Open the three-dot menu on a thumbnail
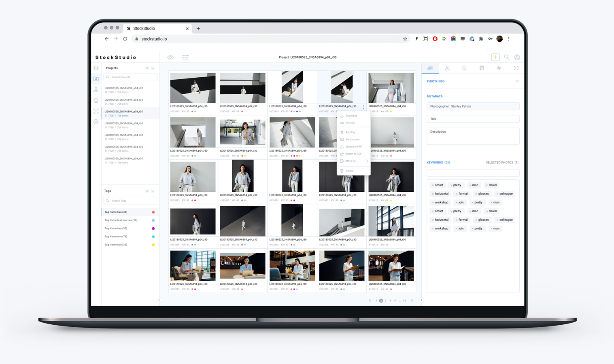 tap(363, 106)
